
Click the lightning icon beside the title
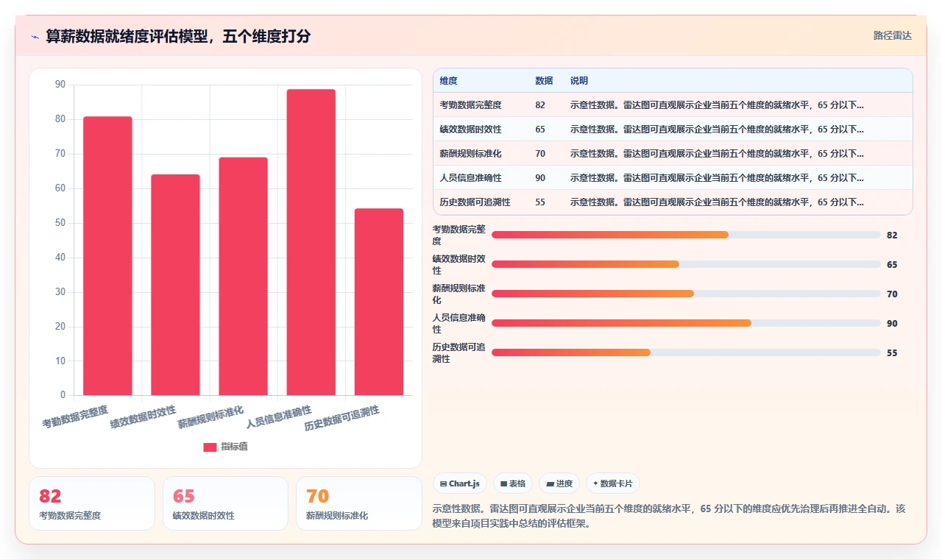tap(35, 36)
